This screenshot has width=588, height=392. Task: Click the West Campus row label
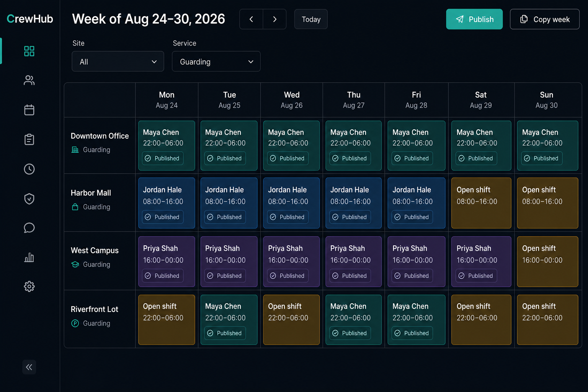[x=95, y=250]
